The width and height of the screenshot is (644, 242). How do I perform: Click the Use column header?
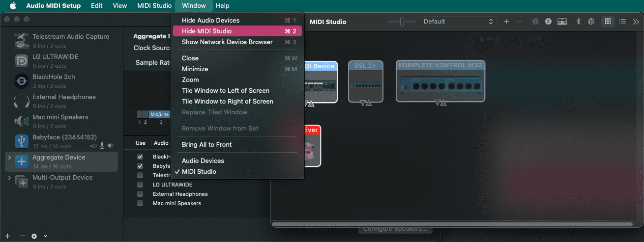141,143
